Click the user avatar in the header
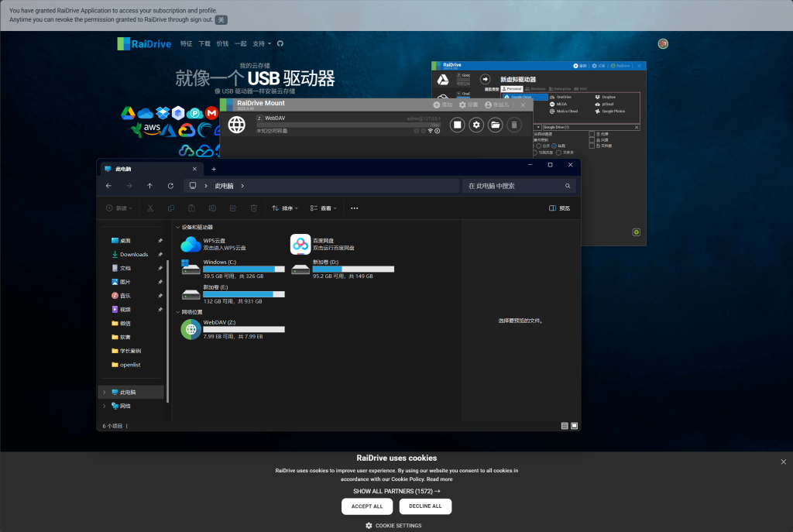The image size is (793, 532). (x=663, y=44)
